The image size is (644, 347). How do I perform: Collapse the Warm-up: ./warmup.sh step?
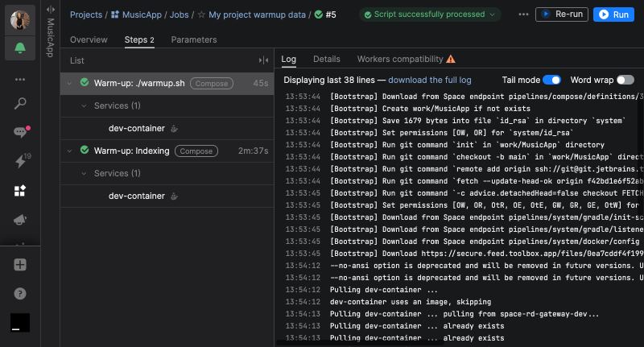pos(69,84)
